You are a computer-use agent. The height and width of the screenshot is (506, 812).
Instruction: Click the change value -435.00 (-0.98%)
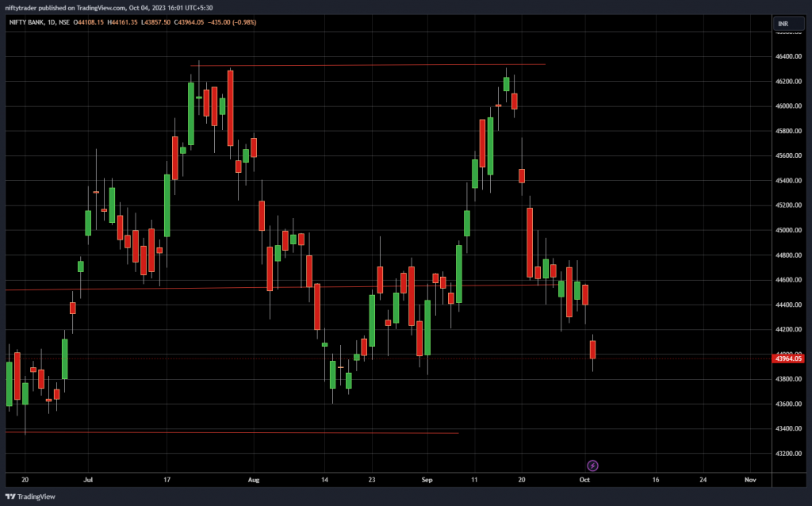point(232,22)
